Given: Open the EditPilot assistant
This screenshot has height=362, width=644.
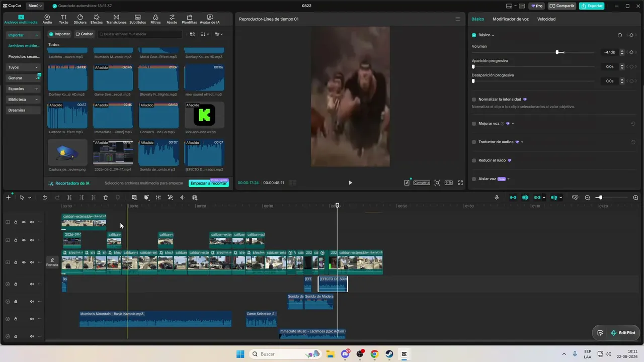Looking at the screenshot, I should [x=623, y=333].
